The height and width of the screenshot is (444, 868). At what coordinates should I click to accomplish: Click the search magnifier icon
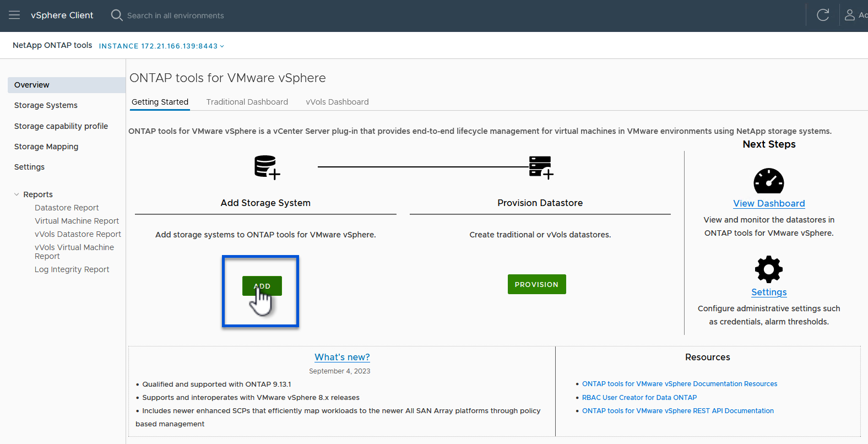tap(116, 15)
